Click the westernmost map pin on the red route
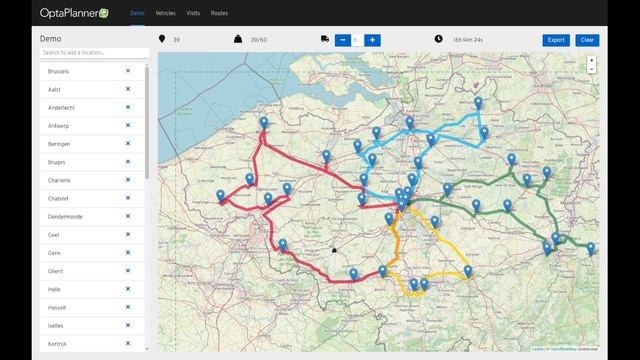 [x=220, y=196]
